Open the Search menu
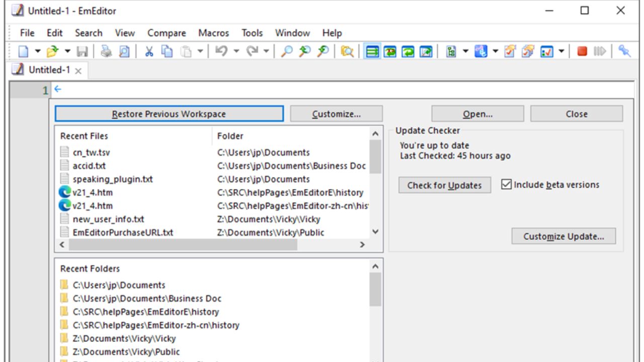 pos(89,33)
